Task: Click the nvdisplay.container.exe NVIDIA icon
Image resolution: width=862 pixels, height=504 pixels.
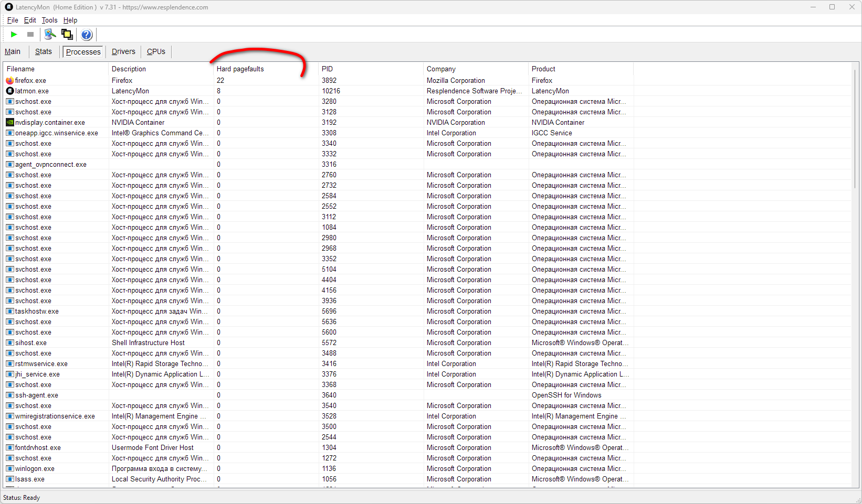Action: click(x=10, y=123)
